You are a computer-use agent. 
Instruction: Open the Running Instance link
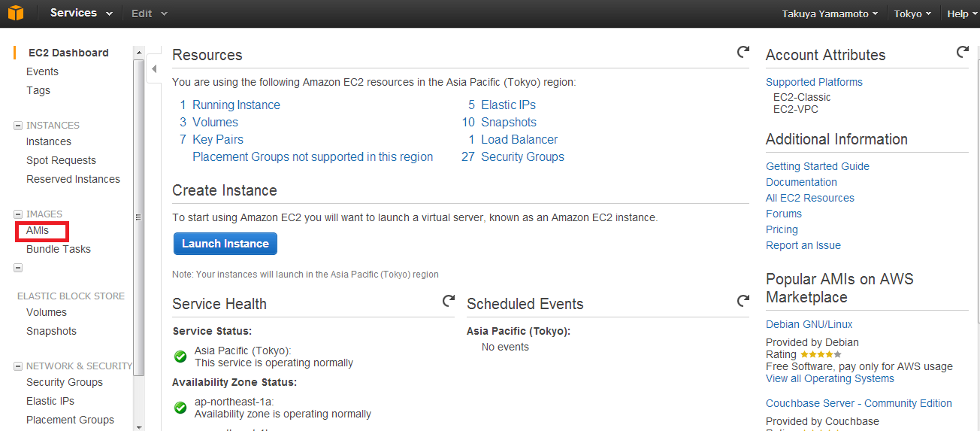click(236, 105)
